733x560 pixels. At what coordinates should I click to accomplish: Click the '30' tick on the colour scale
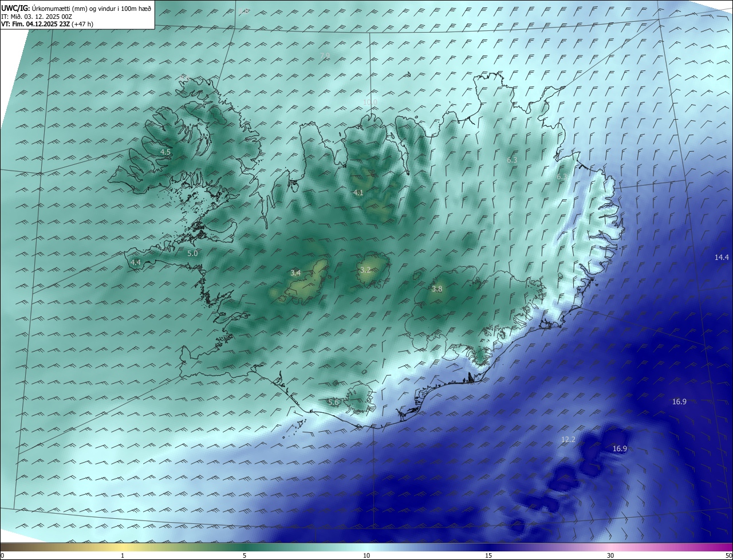610,555
